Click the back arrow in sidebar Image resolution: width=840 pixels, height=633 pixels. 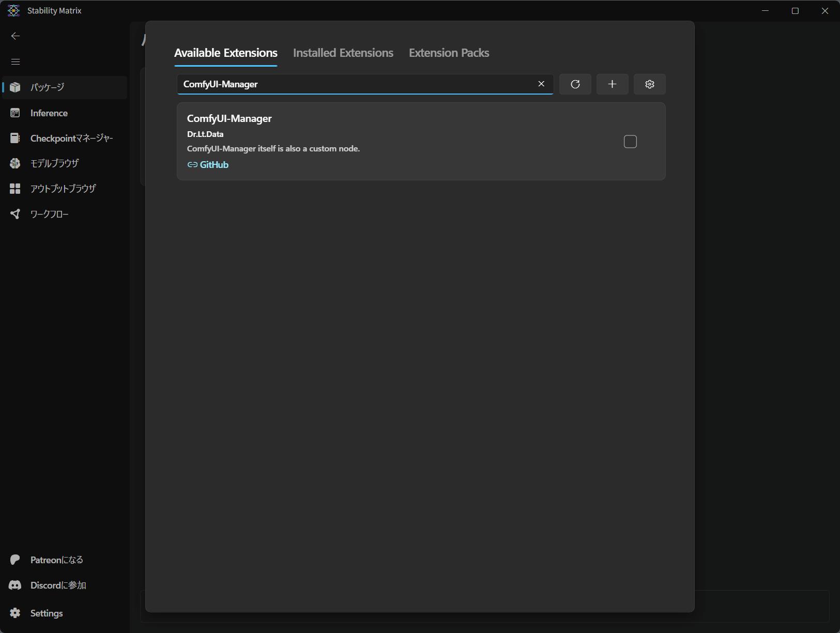pyautogui.click(x=16, y=36)
